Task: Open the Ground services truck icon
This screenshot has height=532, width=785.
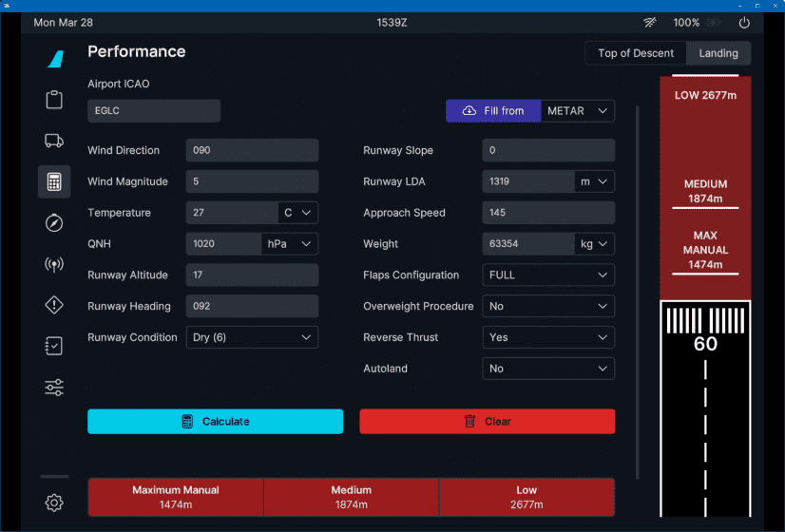Action: coord(54,141)
